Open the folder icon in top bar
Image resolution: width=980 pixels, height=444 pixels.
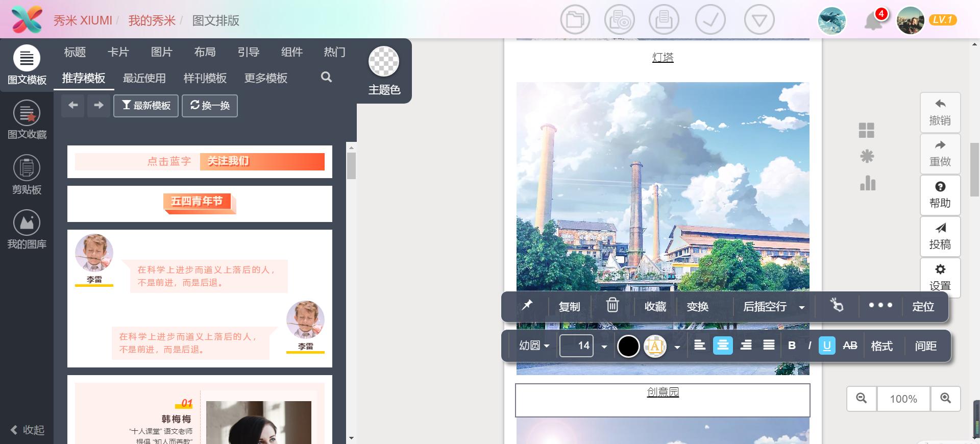coord(575,20)
